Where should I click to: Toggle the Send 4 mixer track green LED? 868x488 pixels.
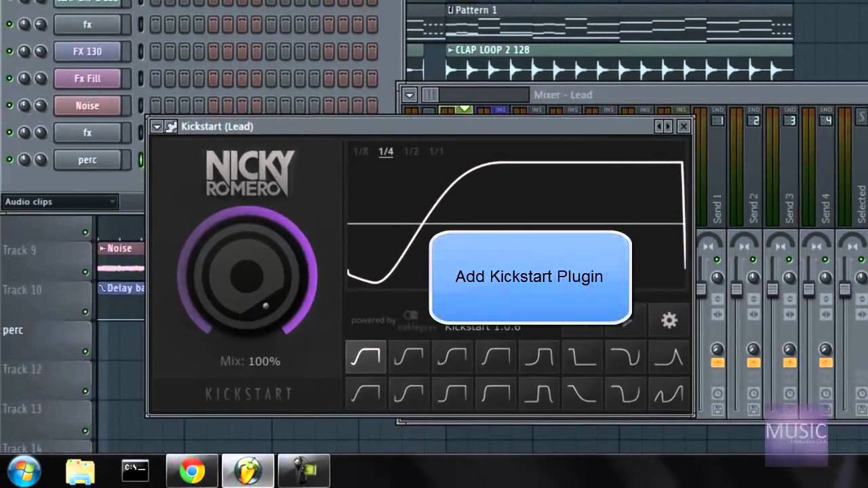825,260
